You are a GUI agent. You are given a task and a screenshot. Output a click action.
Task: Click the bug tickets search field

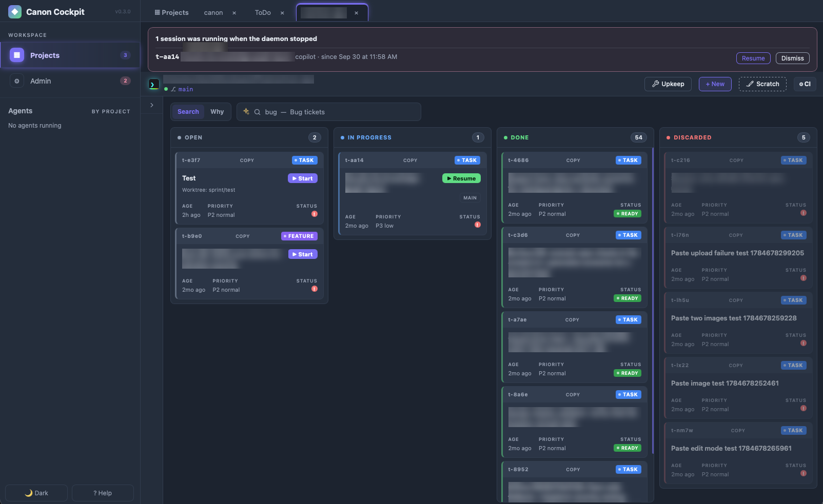(x=329, y=112)
